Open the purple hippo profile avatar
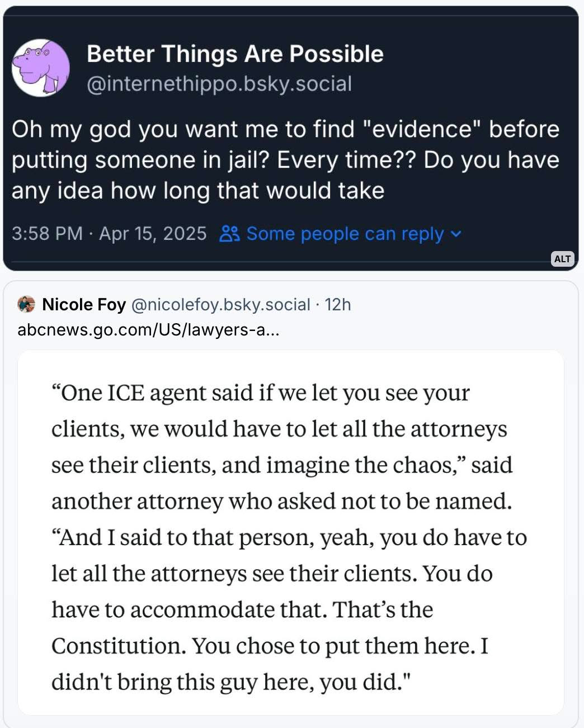 [40, 68]
